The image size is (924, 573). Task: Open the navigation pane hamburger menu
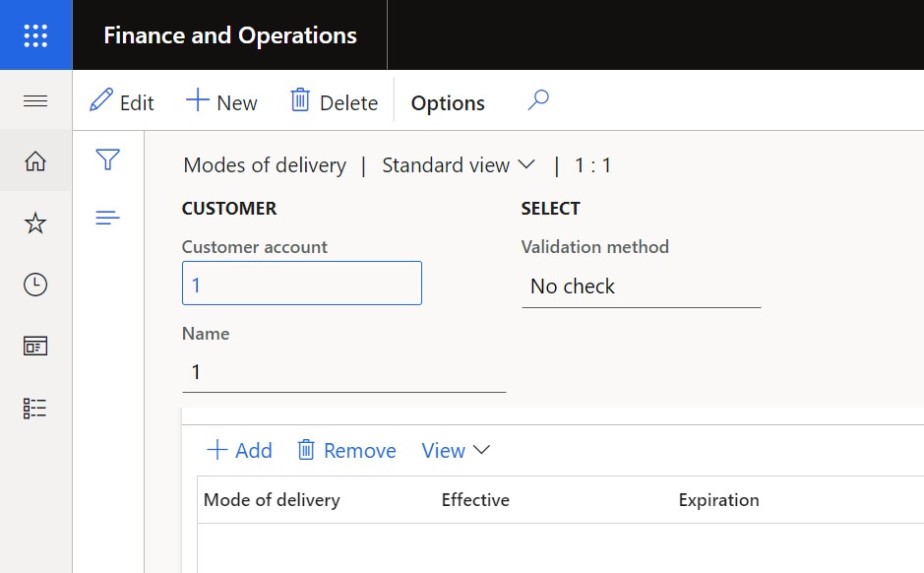tap(36, 99)
